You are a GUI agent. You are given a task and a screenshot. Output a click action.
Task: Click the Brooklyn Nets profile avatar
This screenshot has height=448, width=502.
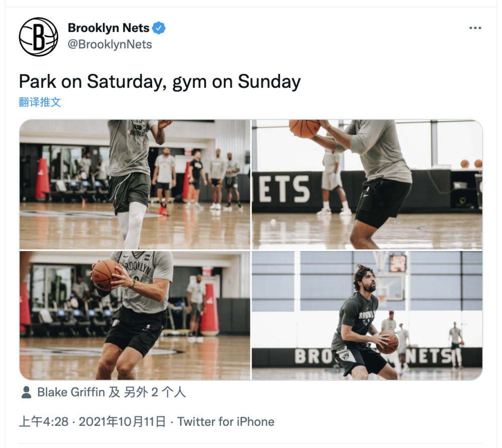pyautogui.click(x=39, y=37)
